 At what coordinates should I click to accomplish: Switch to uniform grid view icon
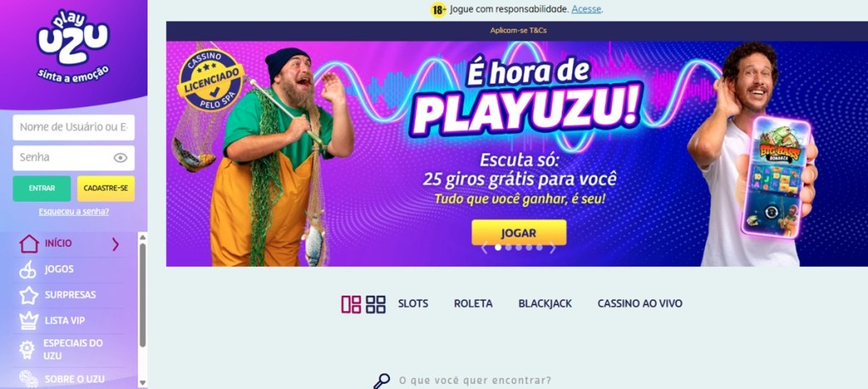(x=376, y=304)
